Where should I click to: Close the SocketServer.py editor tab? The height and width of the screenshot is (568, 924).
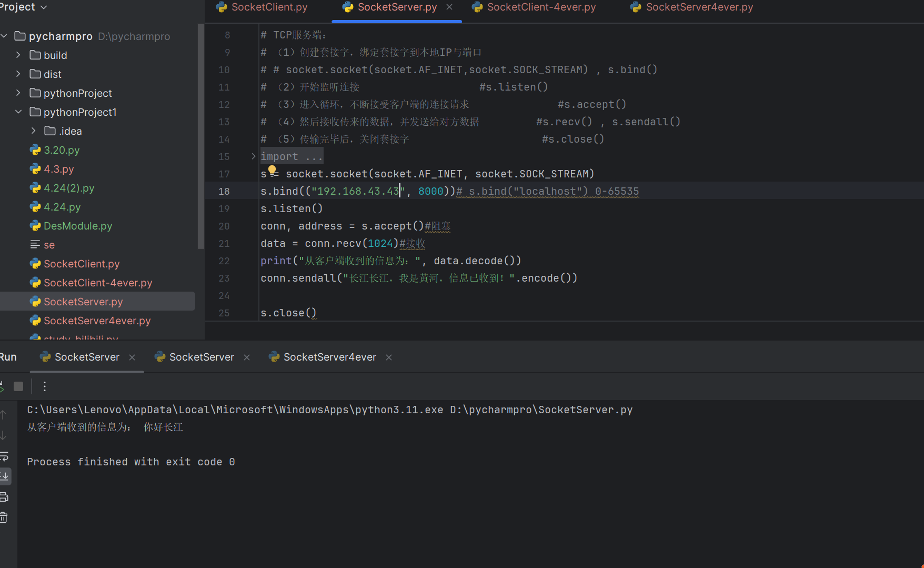click(x=449, y=7)
